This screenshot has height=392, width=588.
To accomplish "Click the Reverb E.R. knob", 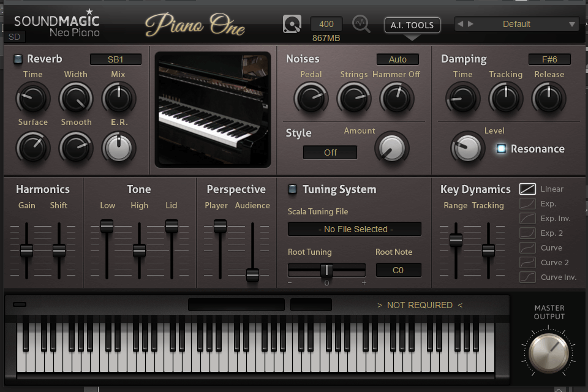I will 118,148.
